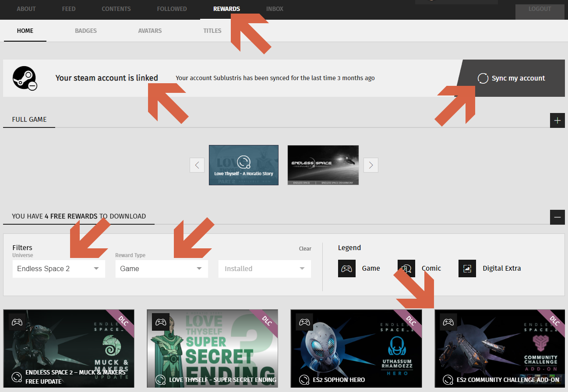
Task: Click sync icon on Love Thyself Horatio Story thumbnail
Action: point(243,162)
